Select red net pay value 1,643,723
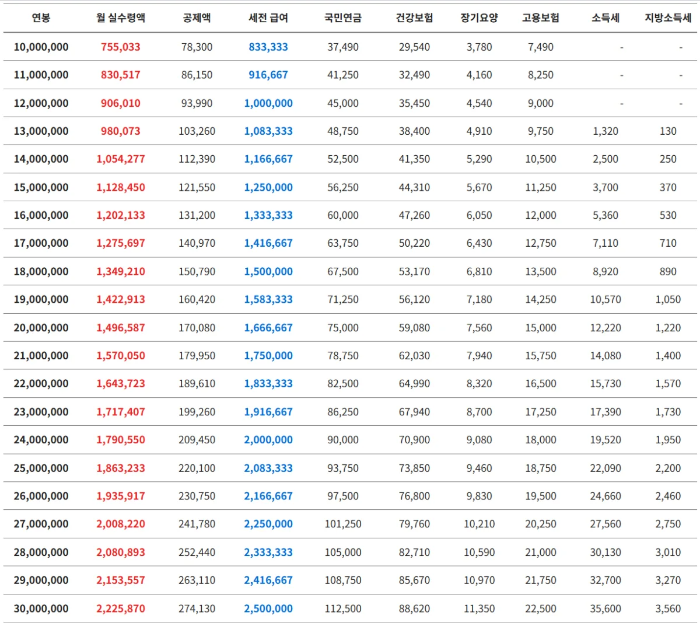The height and width of the screenshot is (624, 700). (121, 383)
